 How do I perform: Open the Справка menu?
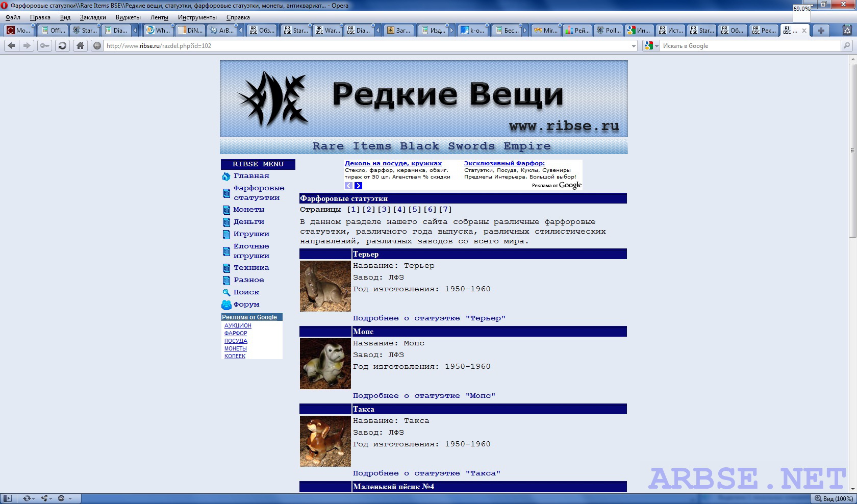[238, 17]
